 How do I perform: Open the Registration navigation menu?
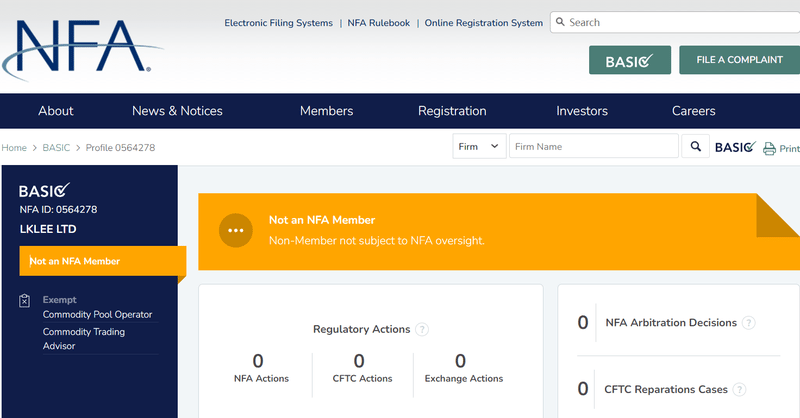click(x=452, y=111)
